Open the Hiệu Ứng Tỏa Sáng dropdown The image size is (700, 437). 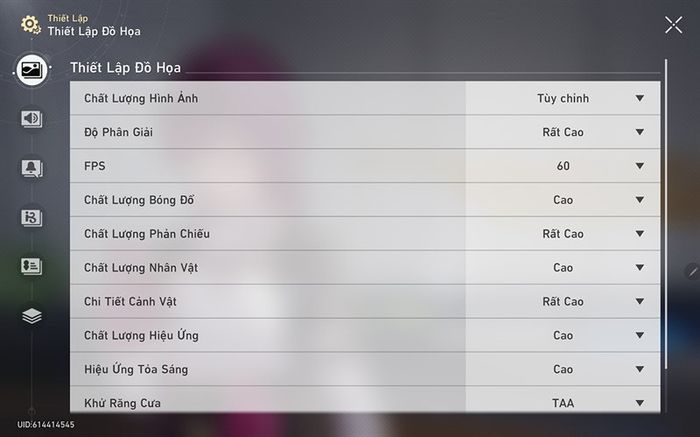(x=639, y=370)
